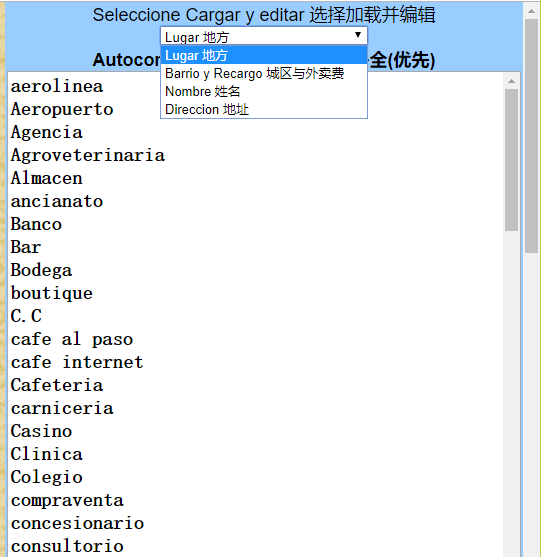Click the 'Casino' entry

[42, 431]
